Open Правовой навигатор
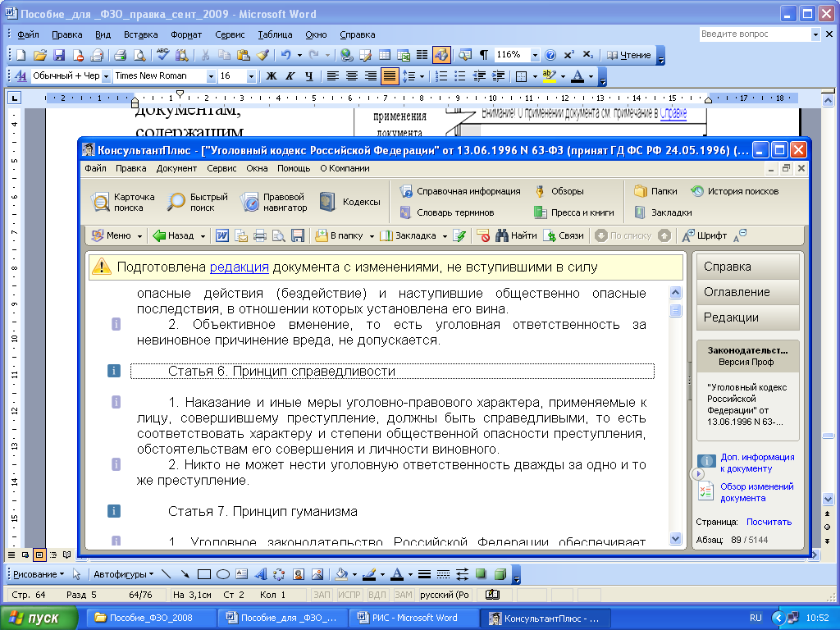Viewport: 840px width, 630px height. (274, 202)
